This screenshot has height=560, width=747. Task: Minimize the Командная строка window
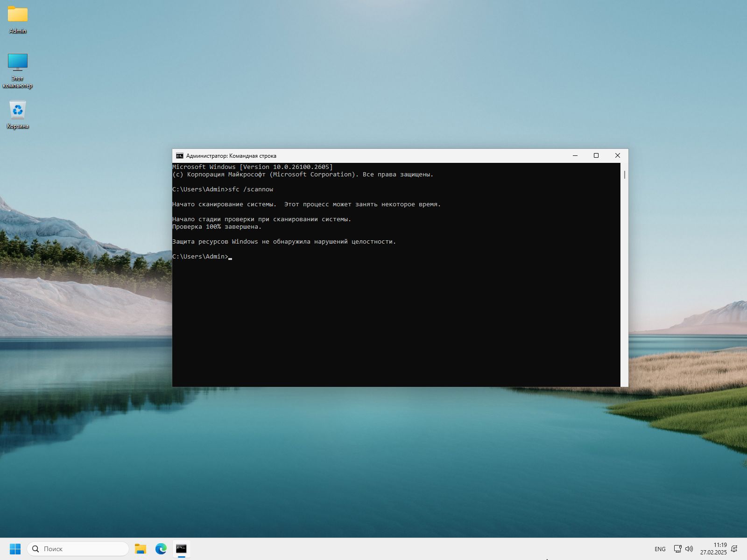coord(575,156)
